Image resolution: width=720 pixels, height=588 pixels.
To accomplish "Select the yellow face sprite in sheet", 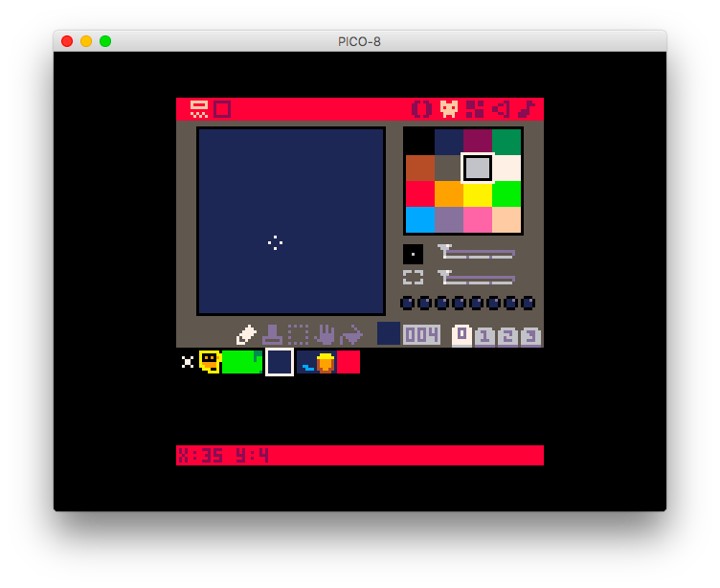I will [211, 362].
